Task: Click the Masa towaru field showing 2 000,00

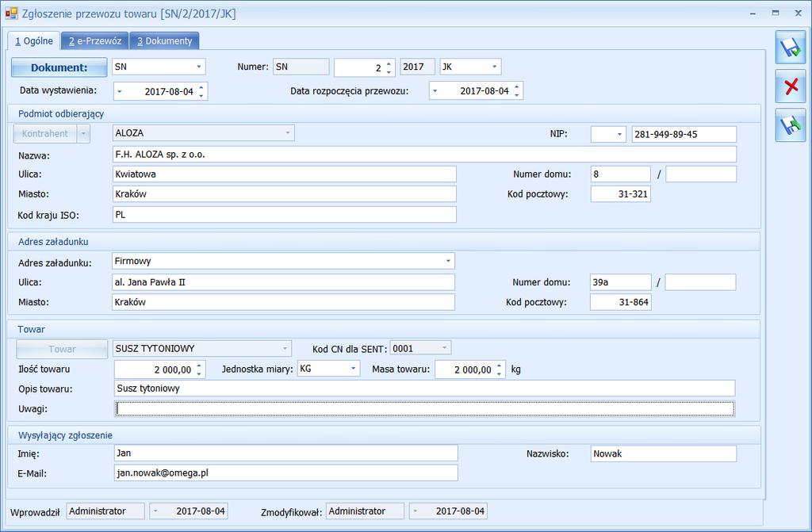Action: pos(469,369)
